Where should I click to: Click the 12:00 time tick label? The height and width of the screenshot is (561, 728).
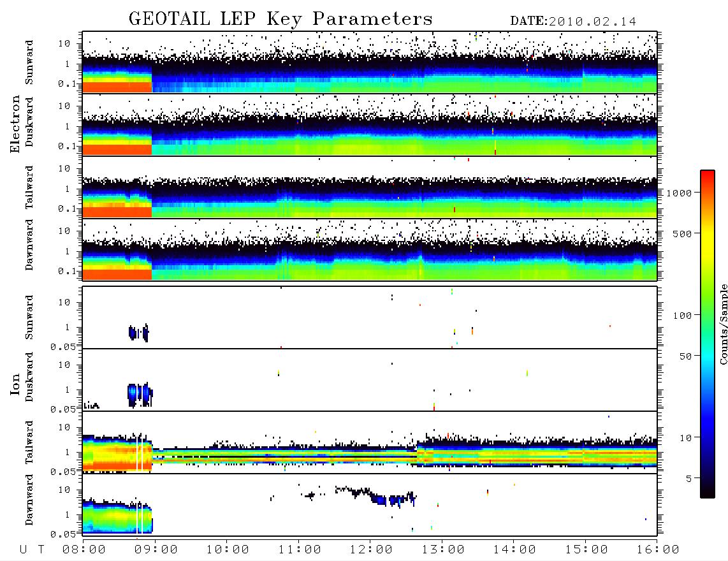(x=371, y=550)
